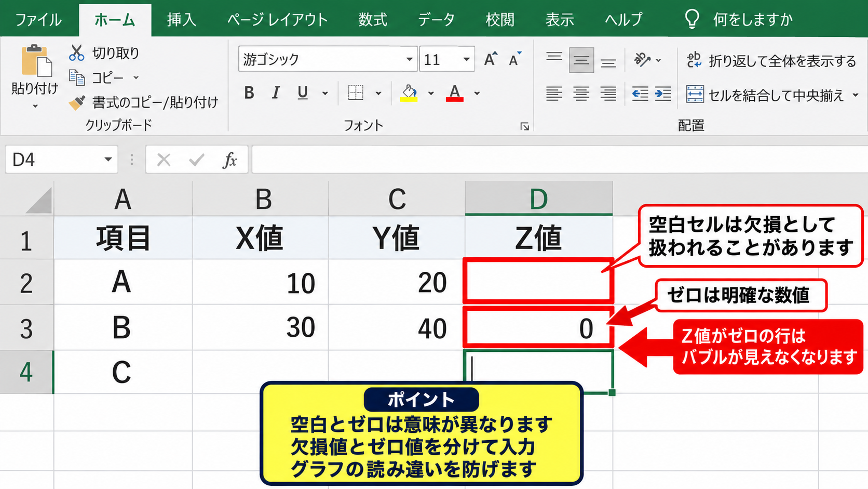Toggle bottom vertical alignment
The width and height of the screenshot is (868, 489).
coord(608,60)
